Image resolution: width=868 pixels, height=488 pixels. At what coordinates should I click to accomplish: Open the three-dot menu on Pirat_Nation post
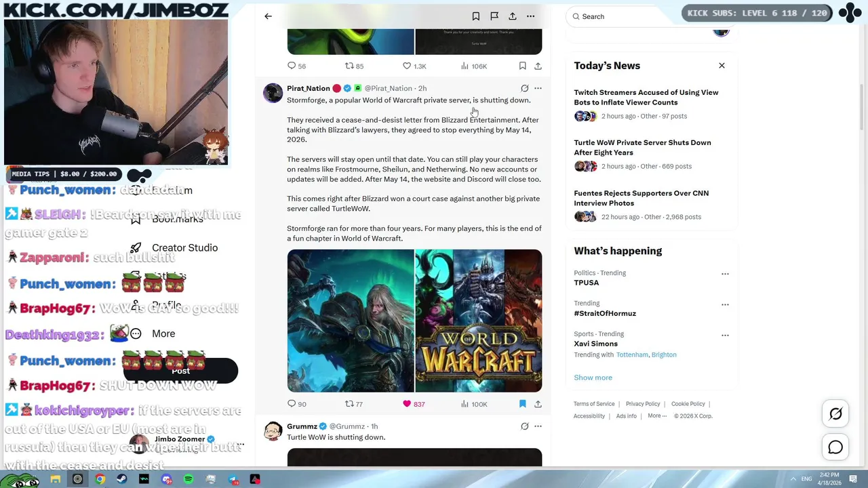tap(538, 88)
